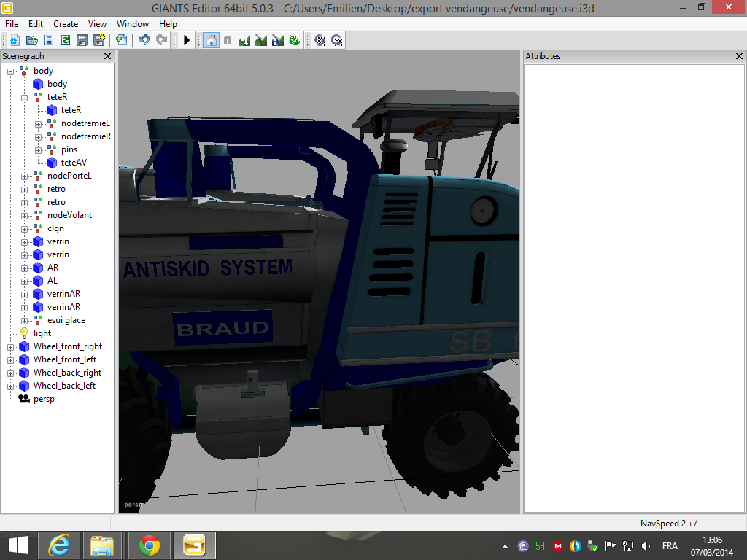
Task: Select the terrain paint brush tool
Action: click(x=261, y=41)
